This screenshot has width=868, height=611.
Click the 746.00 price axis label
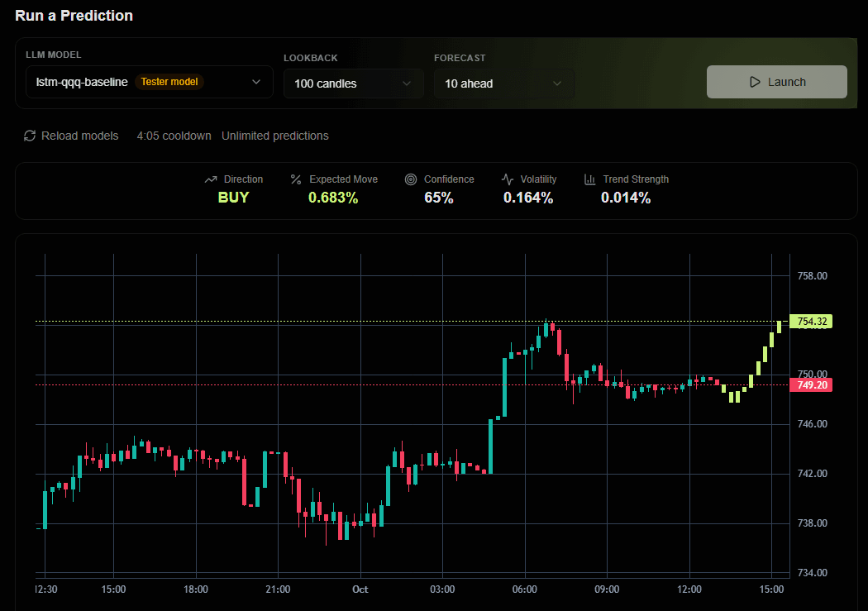coord(812,424)
